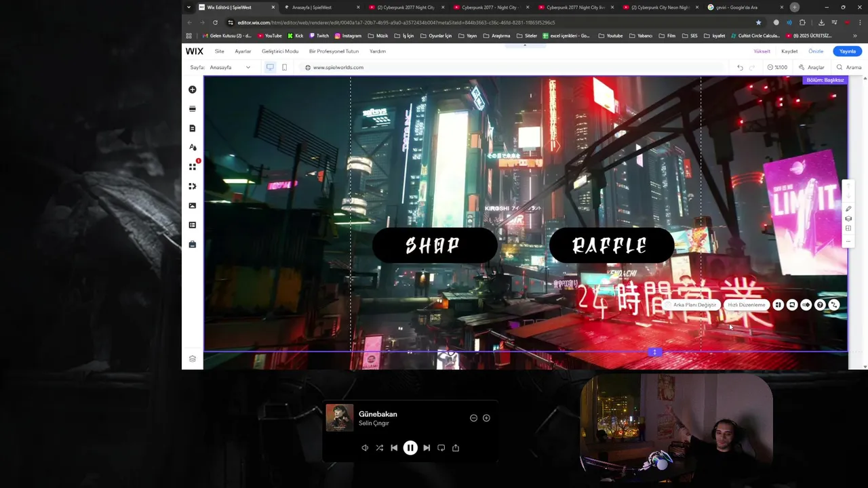Click the Yükselt upgrade link
This screenshot has width=868, height=488.
[x=762, y=52]
